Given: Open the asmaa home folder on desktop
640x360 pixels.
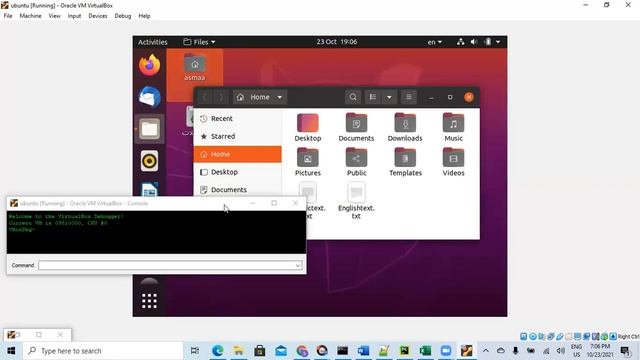Looking at the screenshot, I should (x=195, y=67).
